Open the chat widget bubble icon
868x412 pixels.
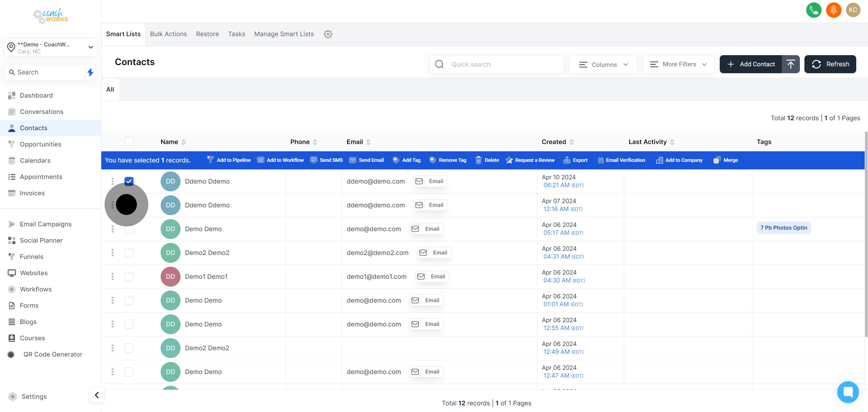[x=848, y=392]
